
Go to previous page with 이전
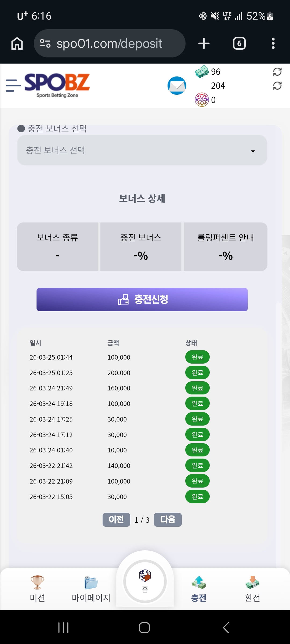(x=116, y=520)
